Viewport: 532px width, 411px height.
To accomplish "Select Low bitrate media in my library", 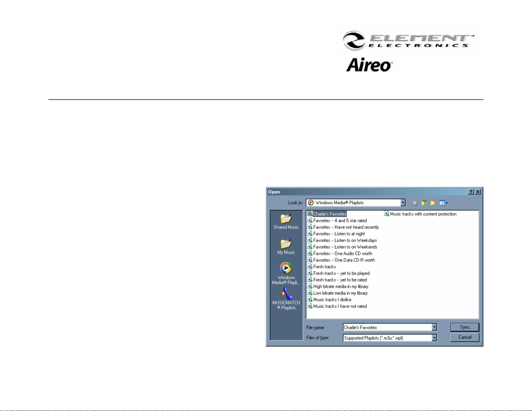I will (x=337, y=293).
